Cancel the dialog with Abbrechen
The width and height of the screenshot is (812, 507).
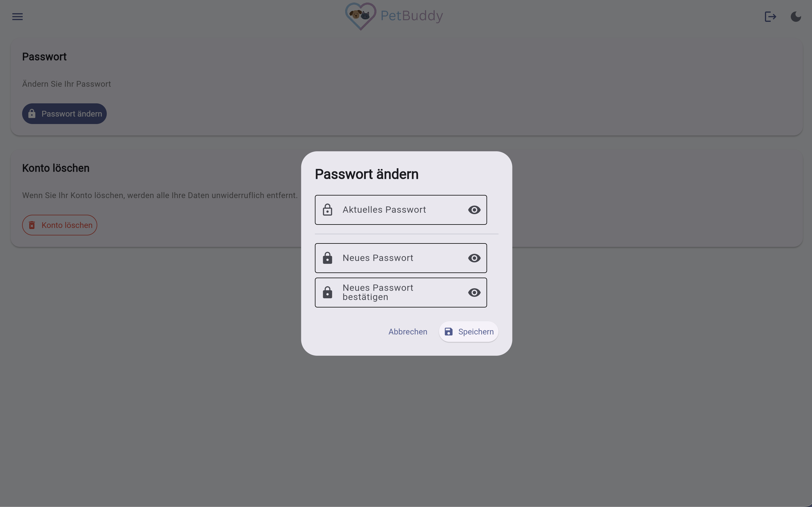[x=408, y=332]
